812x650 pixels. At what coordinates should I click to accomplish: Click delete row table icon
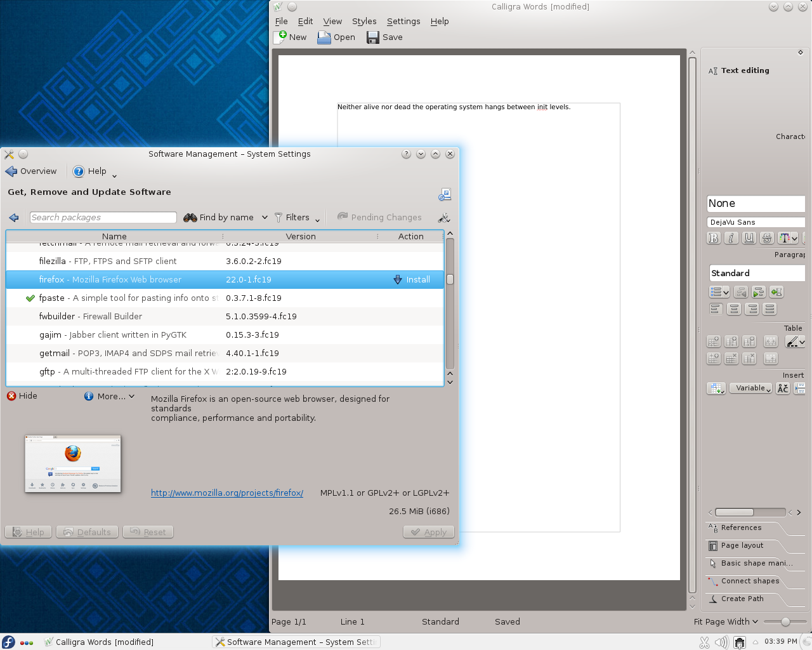click(731, 359)
